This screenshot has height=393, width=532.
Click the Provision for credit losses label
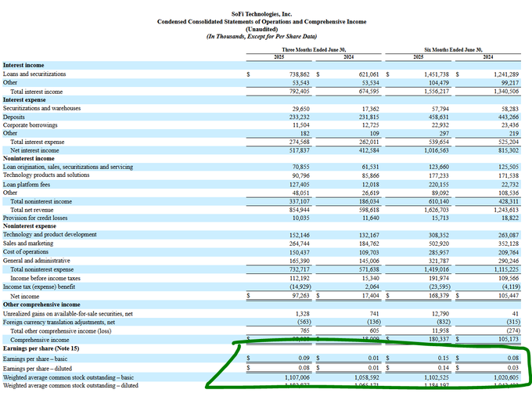(x=36, y=218)
